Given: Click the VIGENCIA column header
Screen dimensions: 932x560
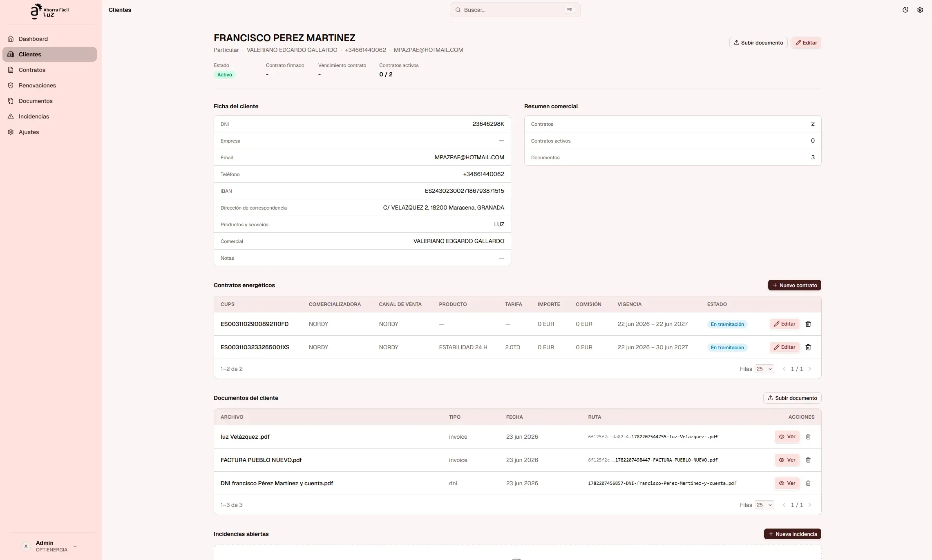Looking at the screenshot, I should (x=629, y=304).
